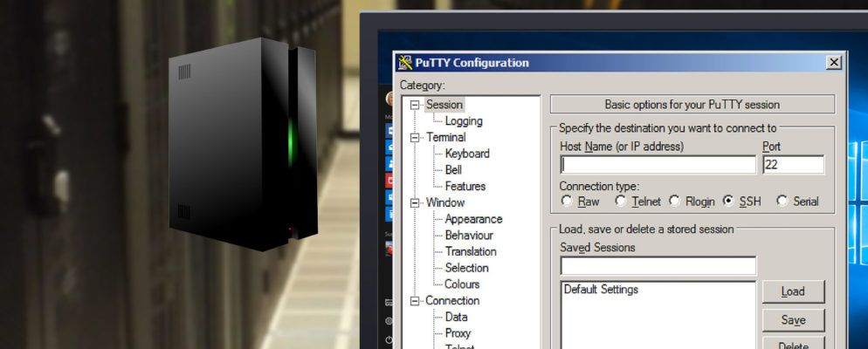Open the Logging category
868x349 pixels.
pos(464,121)
